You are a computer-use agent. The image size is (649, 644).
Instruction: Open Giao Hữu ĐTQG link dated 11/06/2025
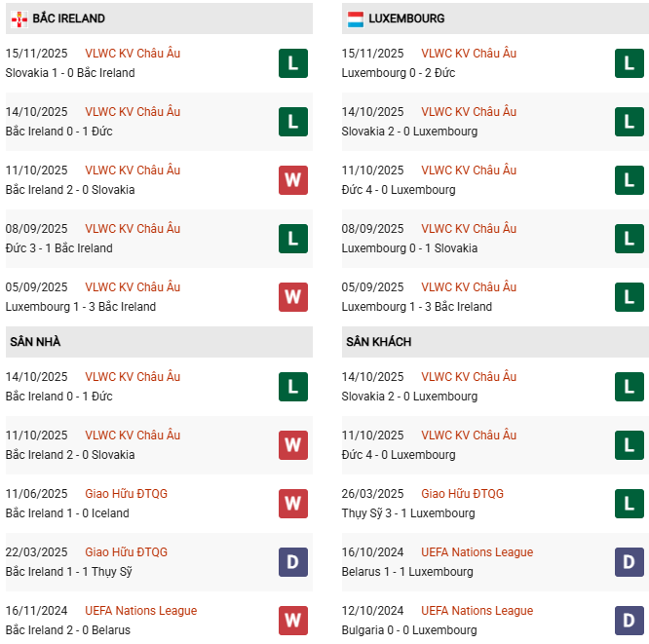[x=126, y=494]
